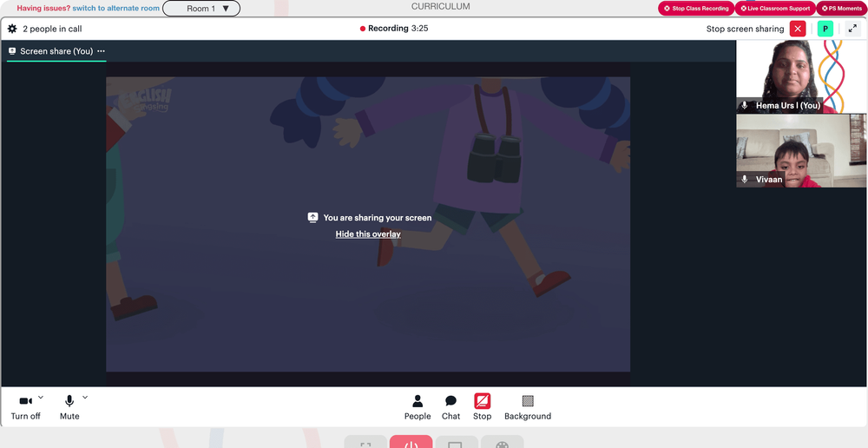This screenshot has width=868, height=448.
Task: Click the red power button at bottom edge
Action: [411, 442]
